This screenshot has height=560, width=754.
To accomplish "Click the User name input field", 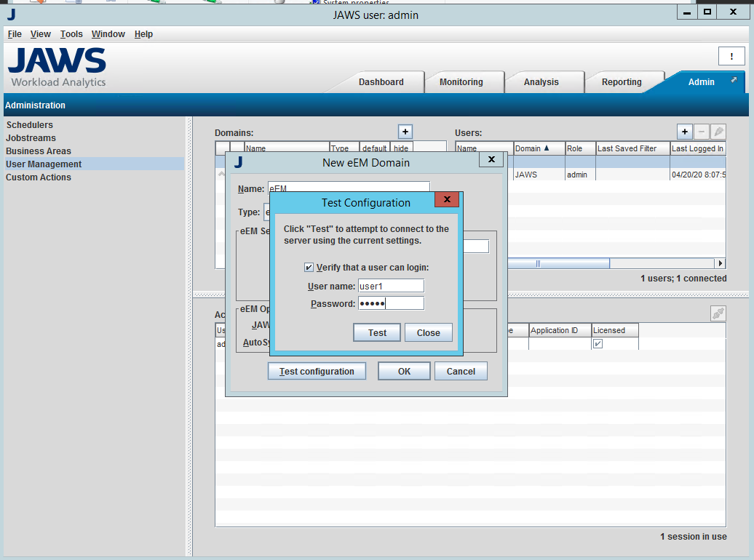I will (390, 287).
